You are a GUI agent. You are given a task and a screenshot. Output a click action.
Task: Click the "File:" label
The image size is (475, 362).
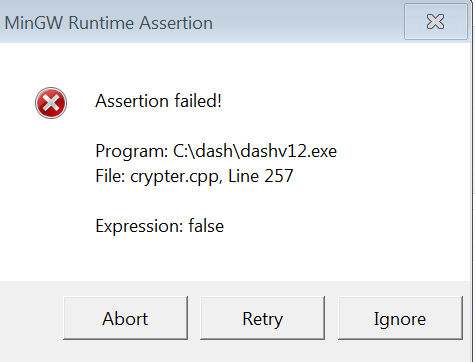tap(110, 176)
